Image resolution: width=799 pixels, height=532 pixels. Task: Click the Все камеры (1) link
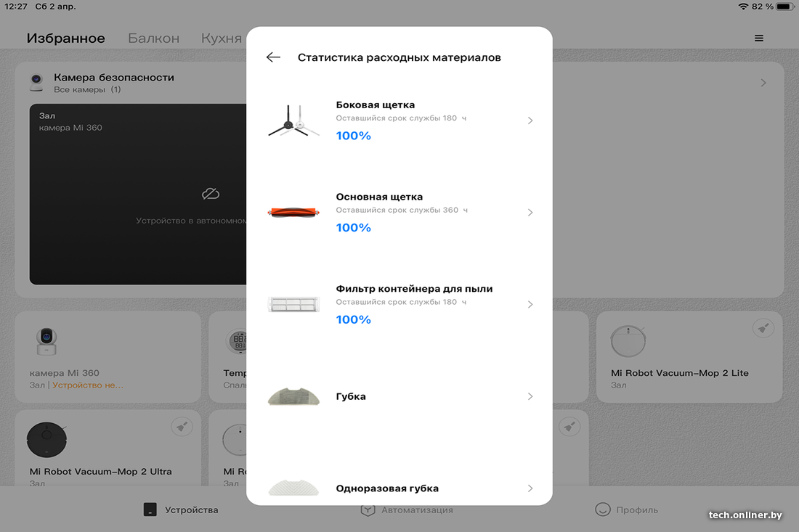pos(87,89)
